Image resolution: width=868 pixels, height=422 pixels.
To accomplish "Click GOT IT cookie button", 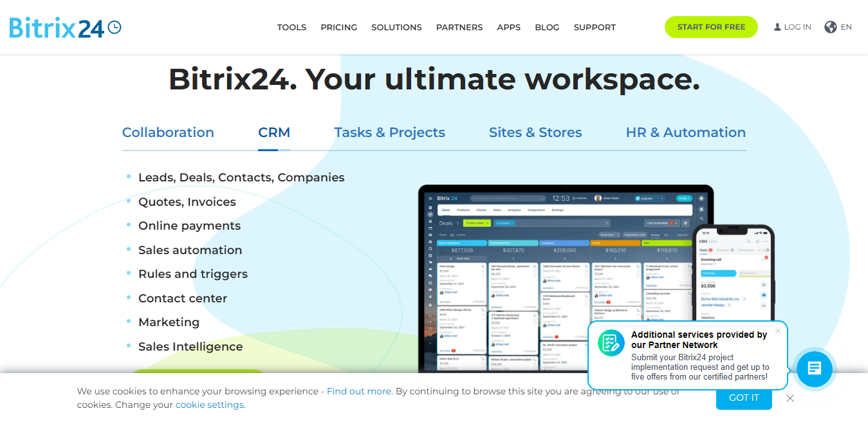I will (x=744, y=398).
